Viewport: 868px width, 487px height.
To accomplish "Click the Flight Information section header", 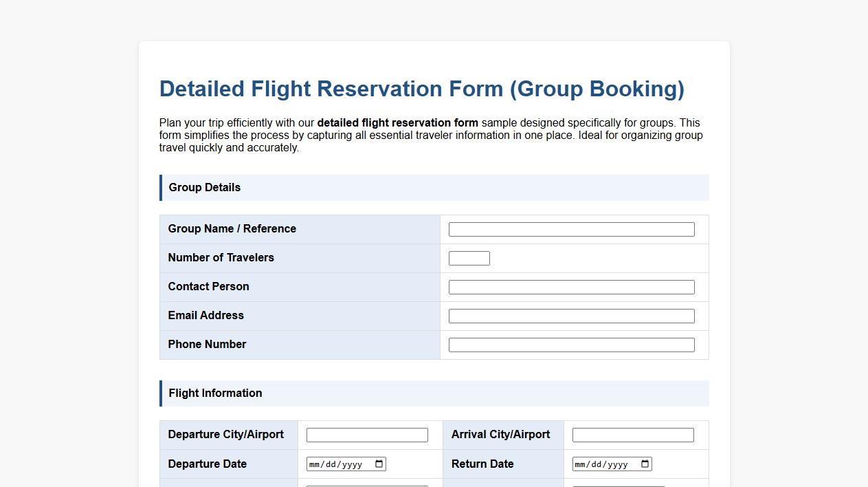I will pos(215,393).
